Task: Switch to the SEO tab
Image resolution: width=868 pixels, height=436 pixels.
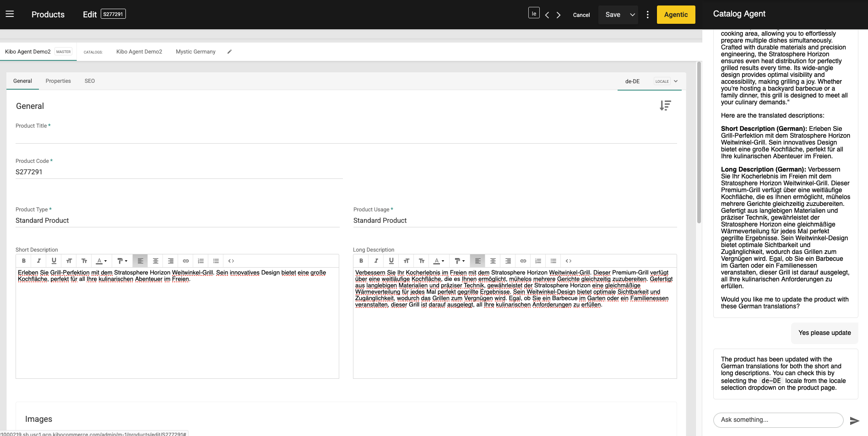Action: pos(90,81)
